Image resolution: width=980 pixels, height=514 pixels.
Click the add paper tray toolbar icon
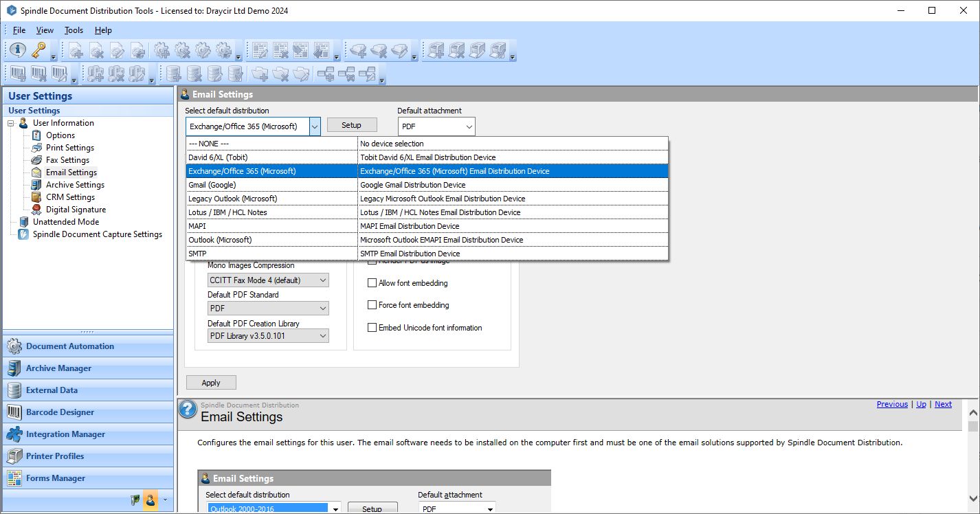coord(358,50)
